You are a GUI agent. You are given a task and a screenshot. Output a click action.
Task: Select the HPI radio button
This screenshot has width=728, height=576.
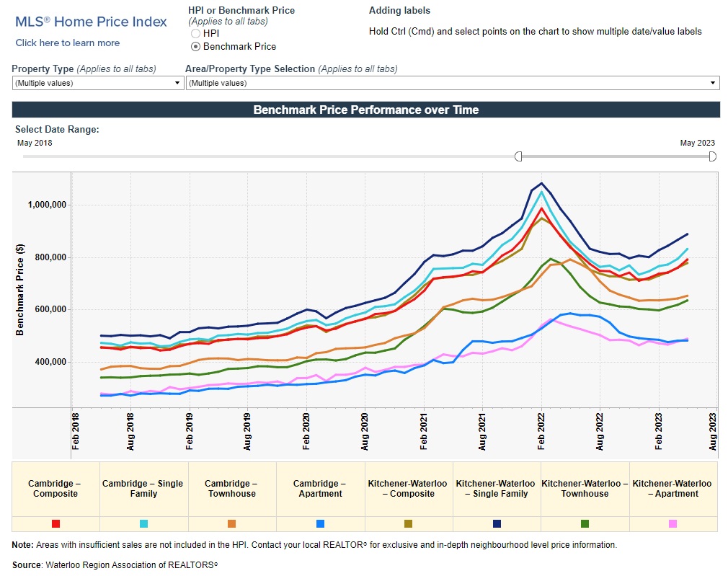(x=195, y=33)
